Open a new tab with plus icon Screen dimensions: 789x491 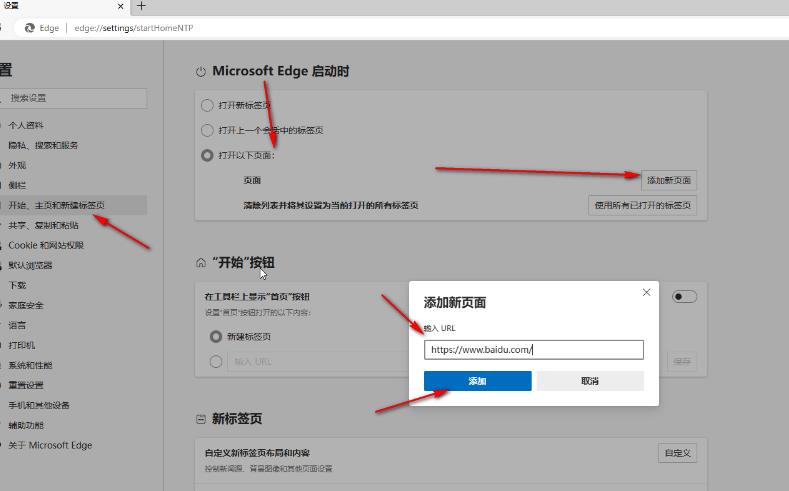point(141,6)
